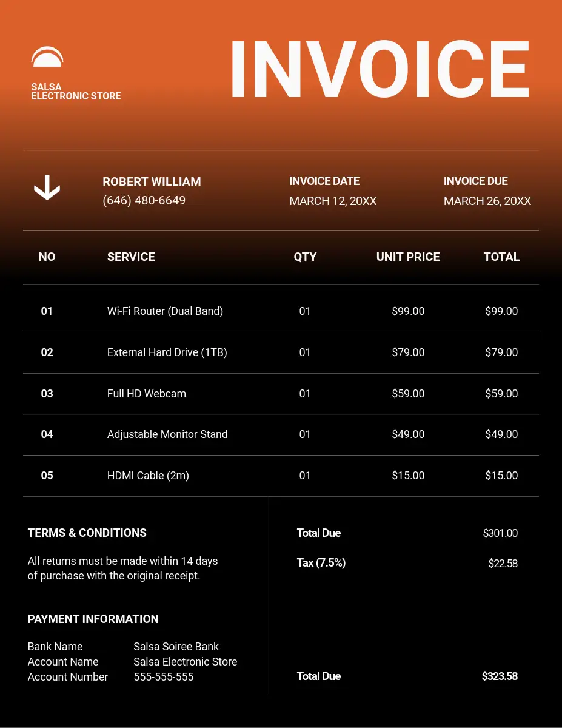Select the account number 555-555-555
The width and height of the screenshot is (562, 728).
[x=164, y=677]
